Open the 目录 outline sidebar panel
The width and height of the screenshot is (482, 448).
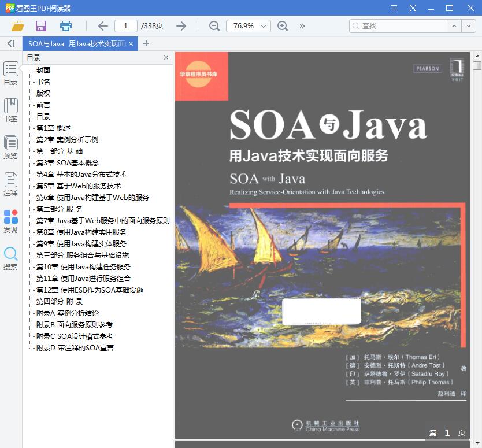tap(11, 73)
